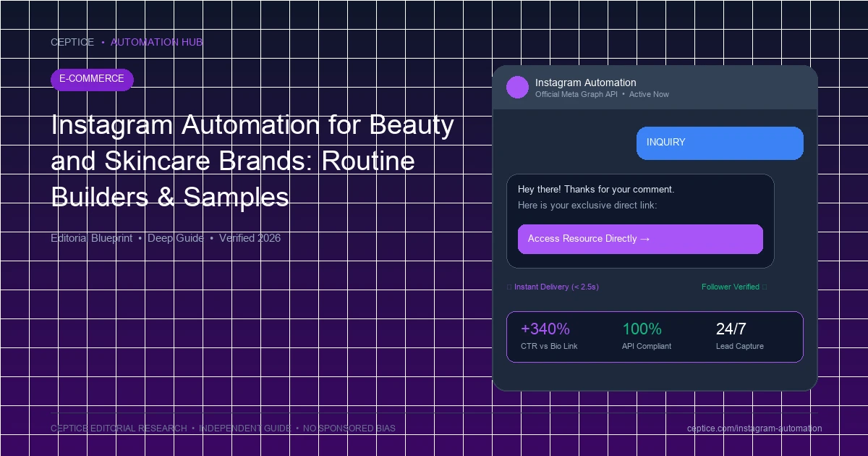Click the Instagram Automation chat title
This screenshot has width=868, height=456.
pos(586,83)
